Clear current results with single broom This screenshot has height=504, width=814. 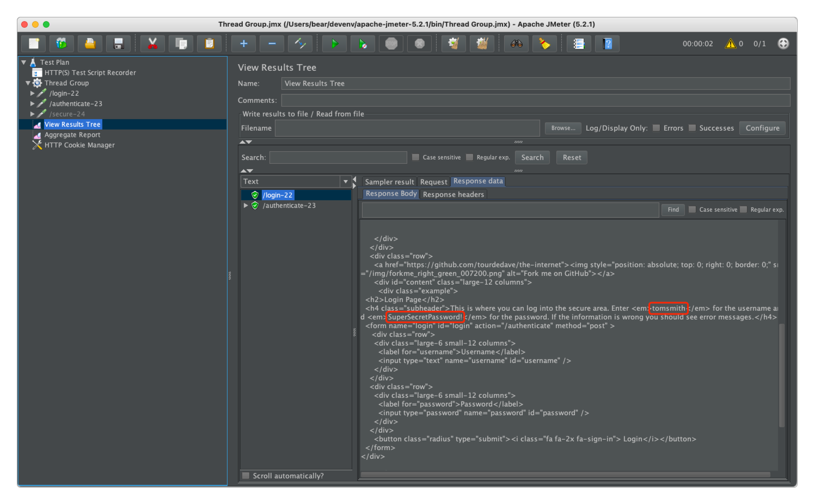[454, 44]
